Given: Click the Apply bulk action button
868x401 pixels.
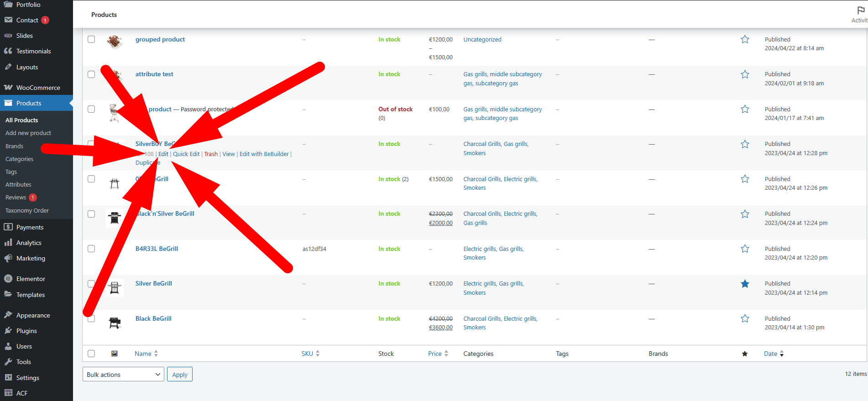Looking at the screenshot, I should tap(180, 375).
